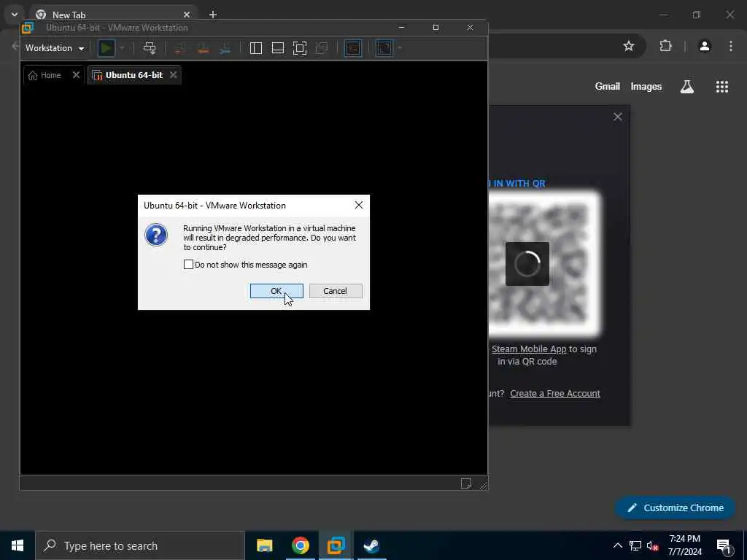The height and width of the screenshot is (560, 747).
Task: Open Gmail link in Chrome
Action: point(608,86)
